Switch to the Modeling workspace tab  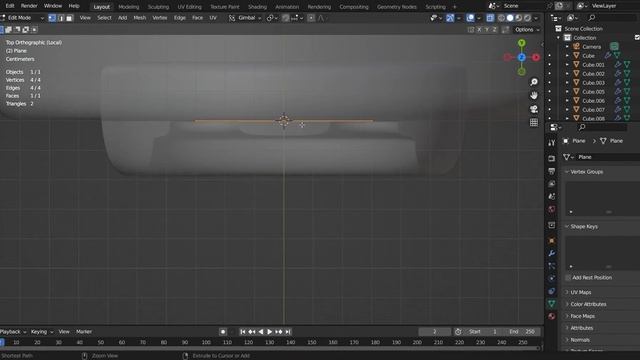click(129, 7)
